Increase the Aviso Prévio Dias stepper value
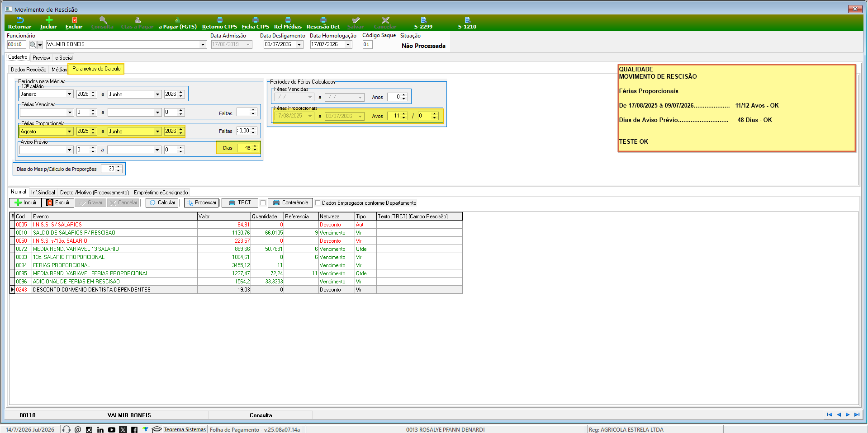The width and height of the screenshot is (868, 433). 255,146
